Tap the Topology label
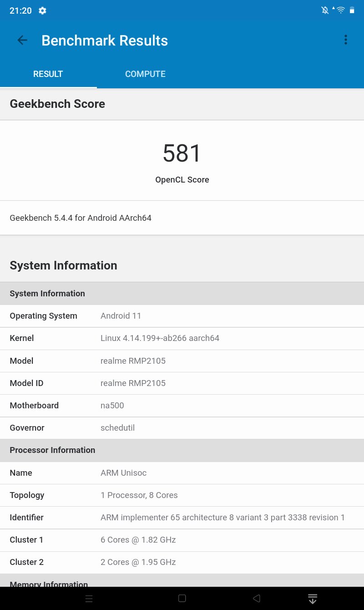Screen dimensions: 364x610 click(x=27, y=495)
